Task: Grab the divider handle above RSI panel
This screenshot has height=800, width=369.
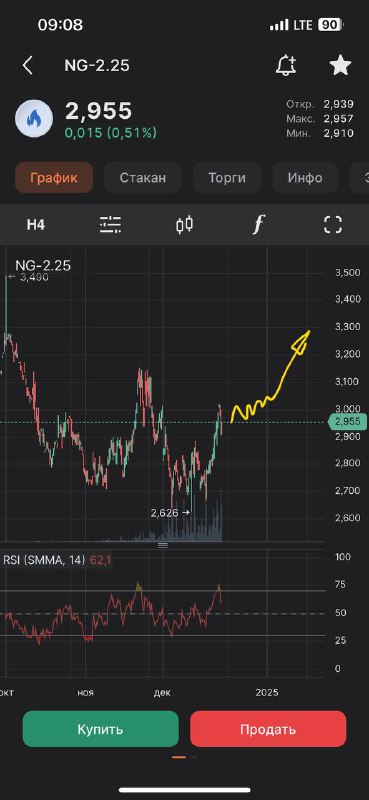Action: (x=163, y=545)
